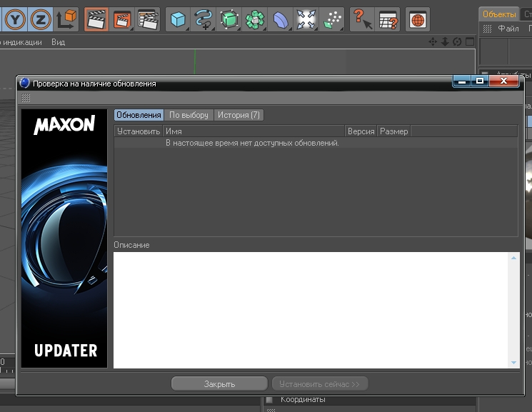532x412 pixels.
Task: Click Render View clapperboard icon
Action: coord(96,19)
